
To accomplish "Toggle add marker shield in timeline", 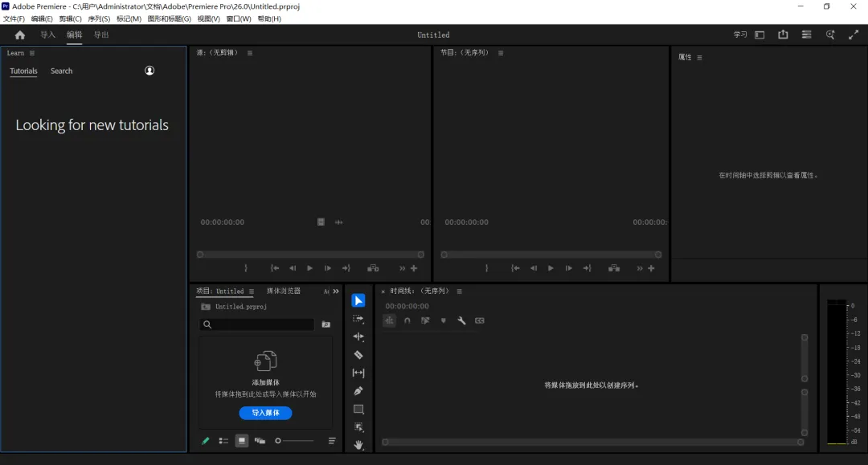I will point(444,320).
